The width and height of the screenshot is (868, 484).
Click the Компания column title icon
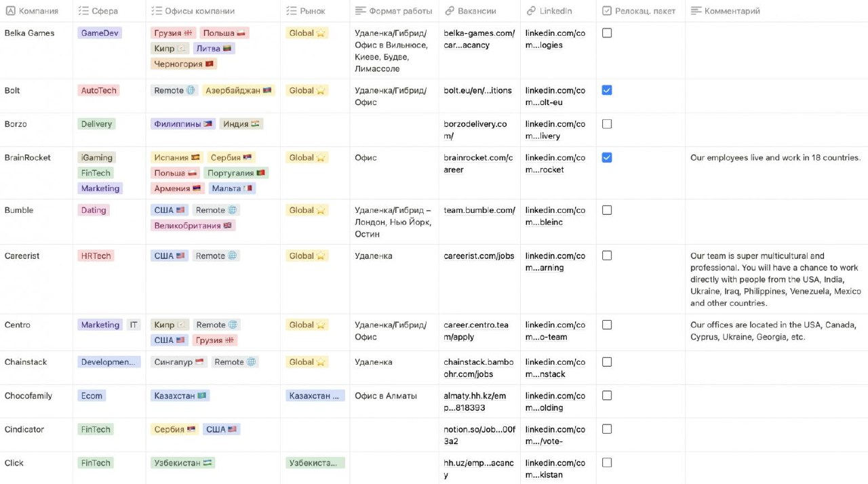pos(10,11)
